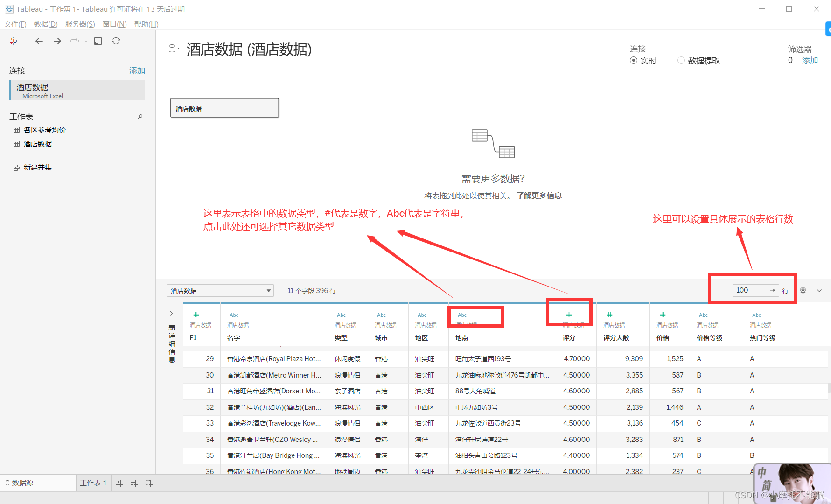Click cell 香港帝京酒店(Royal Plaza Hot...

point(274,359)
